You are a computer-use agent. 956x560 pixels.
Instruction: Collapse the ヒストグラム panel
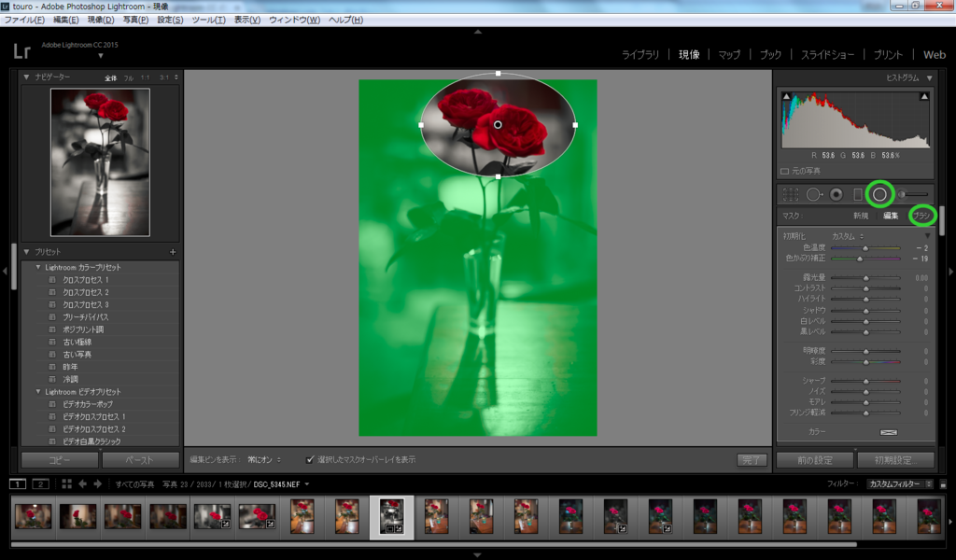929,78
